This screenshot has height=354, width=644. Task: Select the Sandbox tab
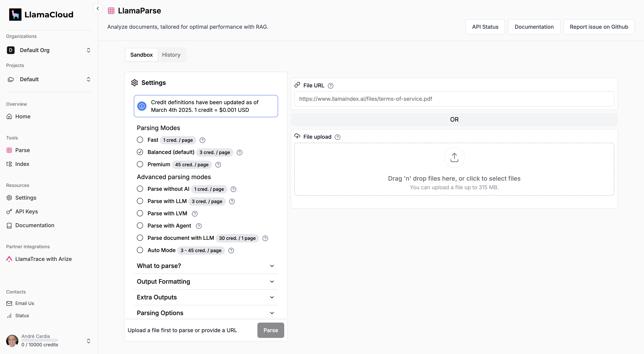pyautogui.click(x=141, y=55)
